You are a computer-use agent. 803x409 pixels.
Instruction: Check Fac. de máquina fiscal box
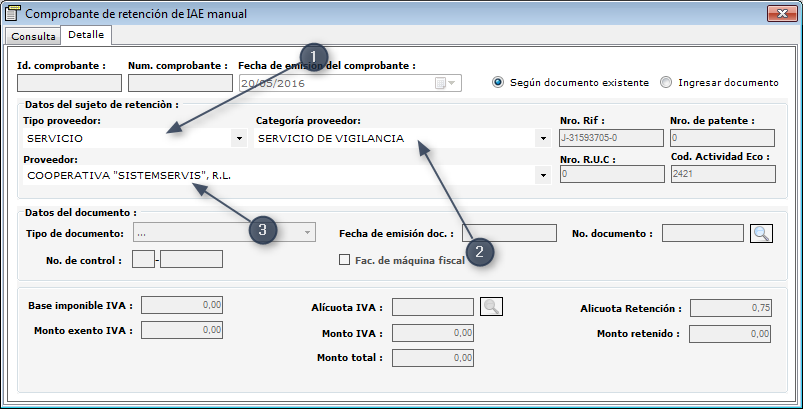[x=344, y=260]
